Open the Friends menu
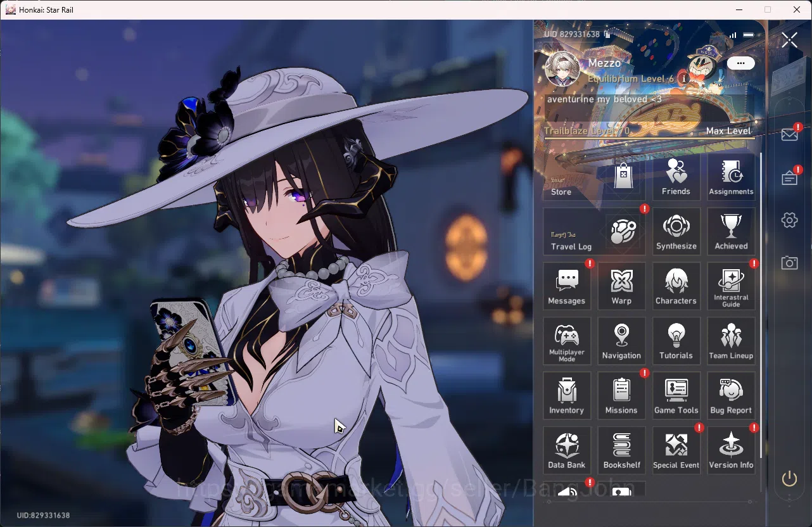Screen dimensions: 812x527 [676, 177]
